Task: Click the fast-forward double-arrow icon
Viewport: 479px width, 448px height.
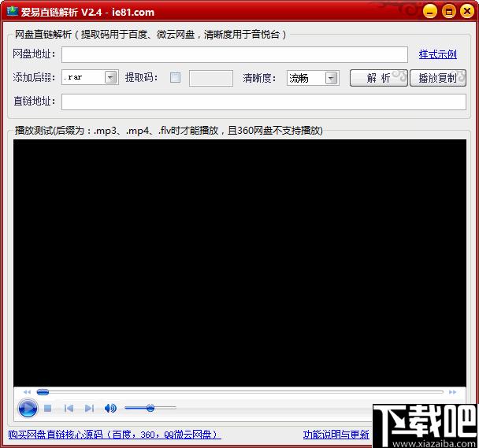Action: tap(453, 392)
